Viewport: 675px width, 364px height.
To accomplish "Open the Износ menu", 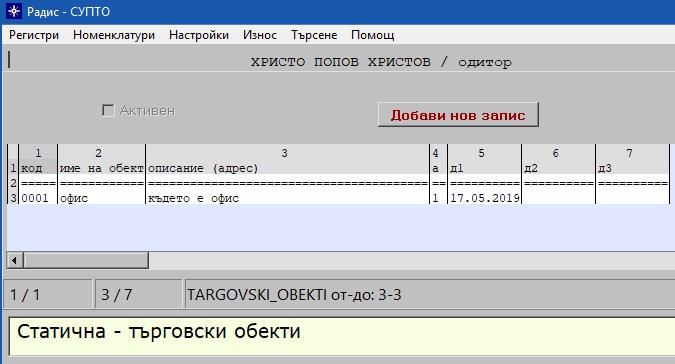I will pos(260,35).
